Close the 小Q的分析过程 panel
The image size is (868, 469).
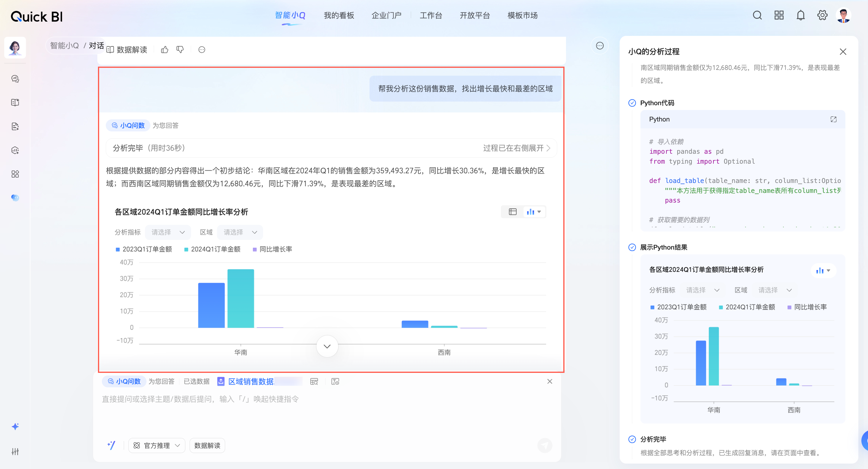[x=843, y=52]
